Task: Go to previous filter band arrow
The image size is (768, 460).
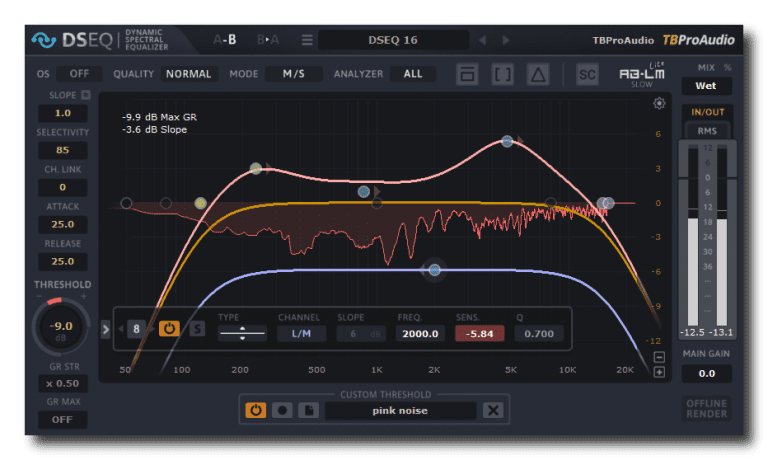Action: [120, 329]
